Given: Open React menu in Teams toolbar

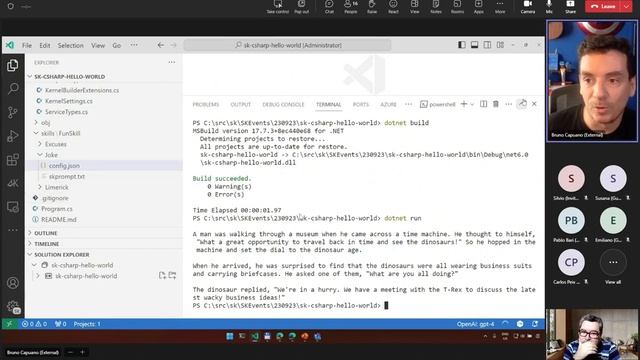Looking at the screenshot, I should tap(393, 7).
